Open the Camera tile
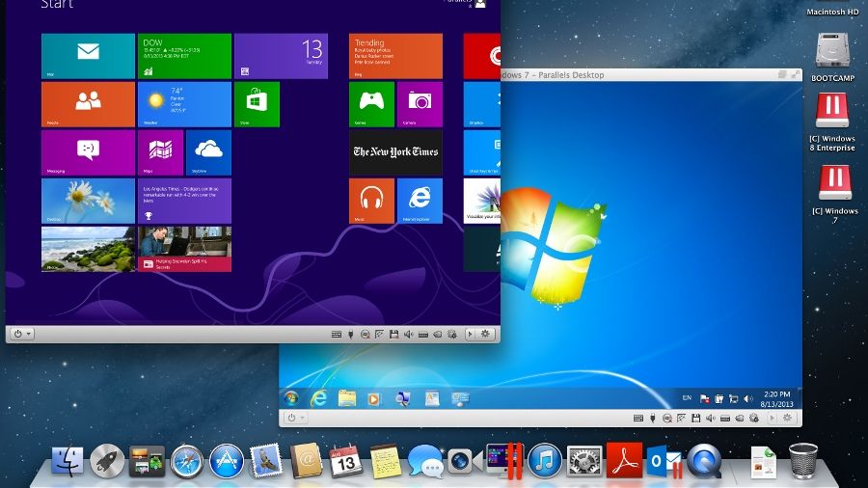The width and height of the screenshot is (868, 488). [420, 104]
